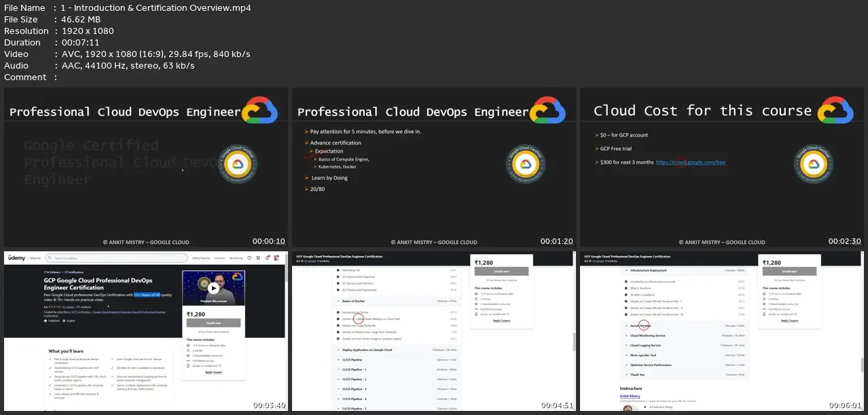Click play icon beside Terraform Installation lecture
The width and height of the screenshot is (868, 415).
click(626, 295)
